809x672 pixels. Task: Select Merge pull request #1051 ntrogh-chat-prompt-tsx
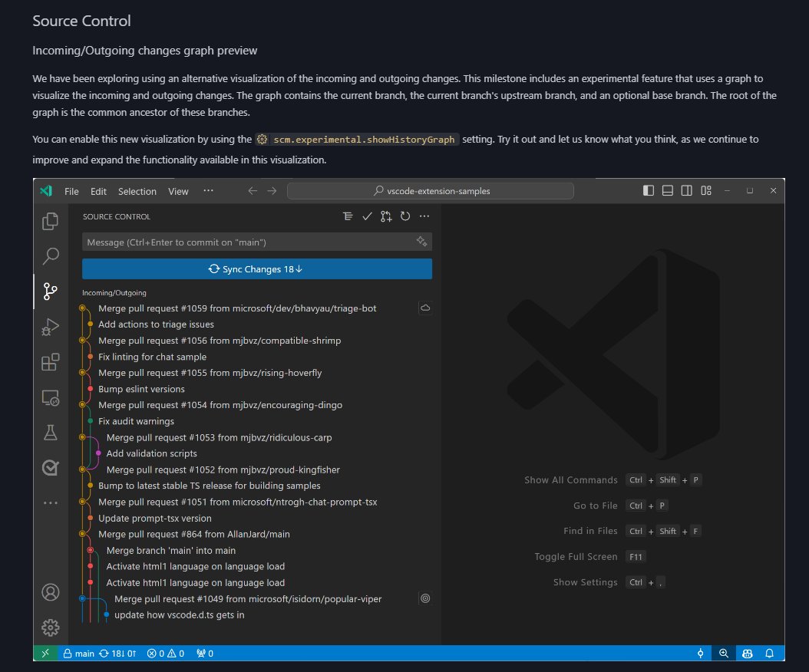[x=238, y=502]
